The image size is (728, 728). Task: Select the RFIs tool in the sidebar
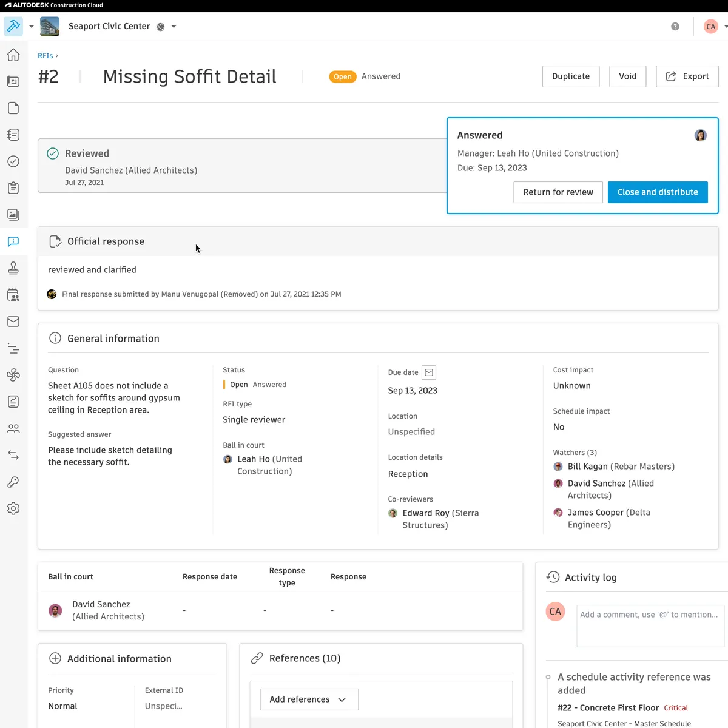click(13, 241)
